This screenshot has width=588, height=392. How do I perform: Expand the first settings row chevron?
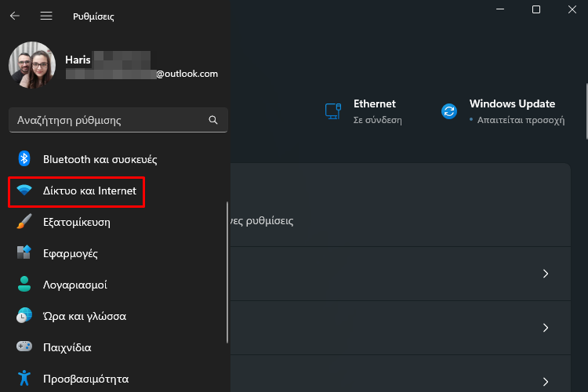[x=546, y=274]
